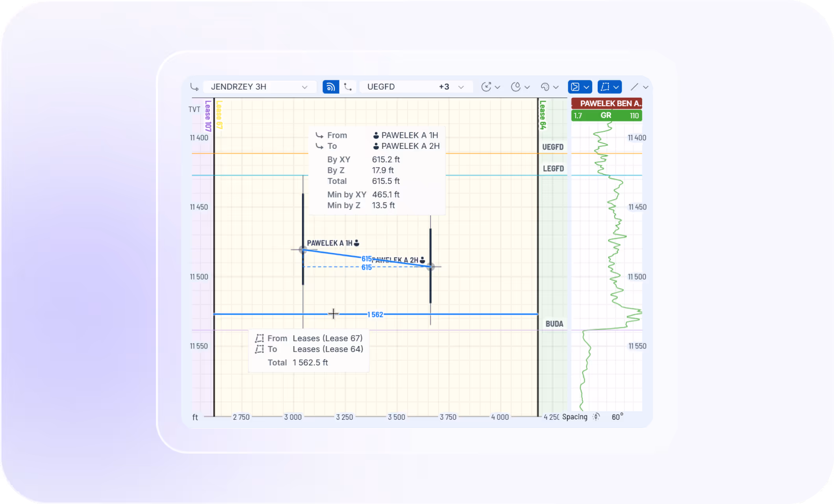Click the 1 562 lease distance line label
This screenshot has width=834, height=504.
[x=375, y=315]
